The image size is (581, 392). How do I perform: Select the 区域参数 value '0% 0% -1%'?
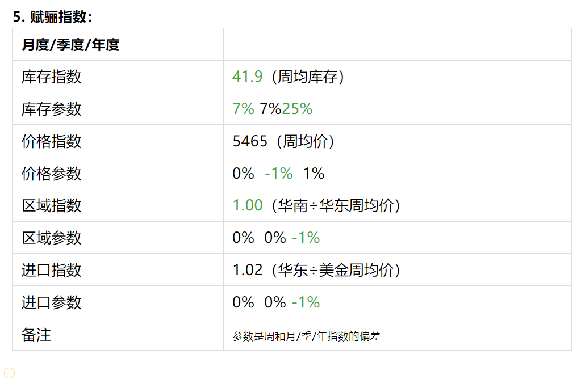coord(276,238)
